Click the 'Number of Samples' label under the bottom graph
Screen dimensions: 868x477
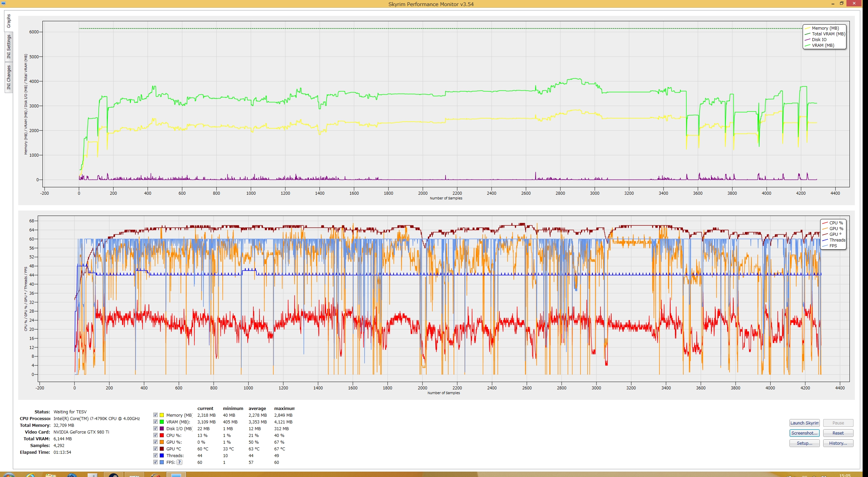pos(443,393)
